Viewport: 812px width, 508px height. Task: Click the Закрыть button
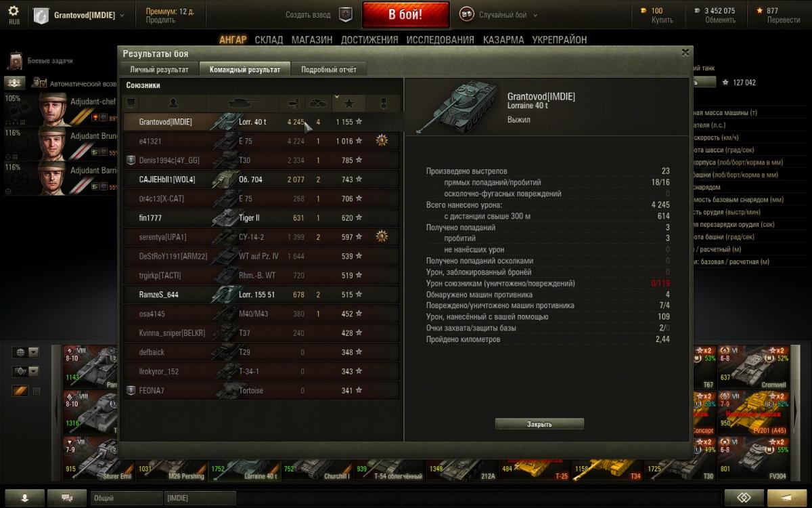tap(539, 424)
